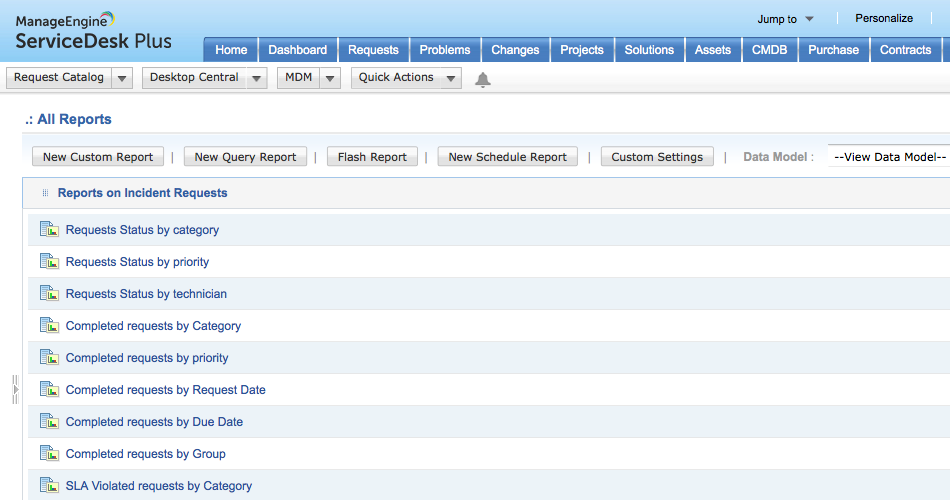Switch to the Dashboard tab
The width and height of the screenshot is (950, 500).
pos(297,50)
